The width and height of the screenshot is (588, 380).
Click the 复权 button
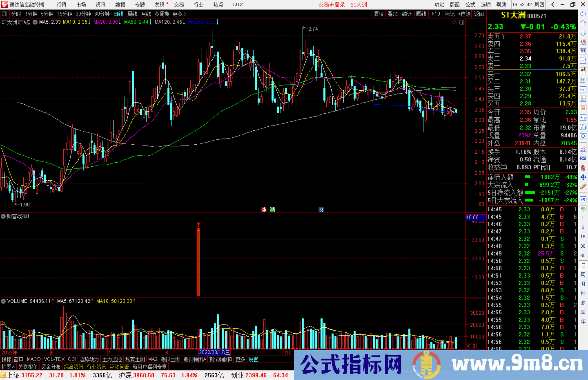[x=378, y=14]
